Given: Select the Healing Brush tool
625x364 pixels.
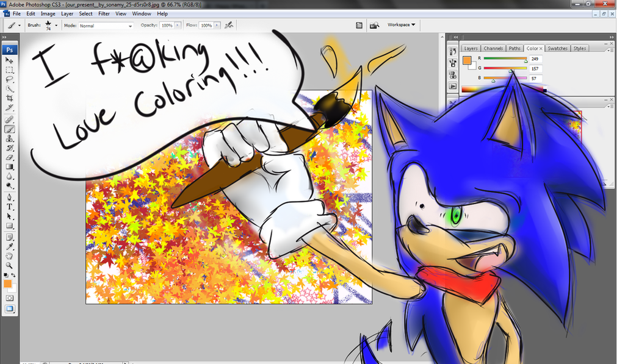Looking at the screenshot, I should pos(10,120).
